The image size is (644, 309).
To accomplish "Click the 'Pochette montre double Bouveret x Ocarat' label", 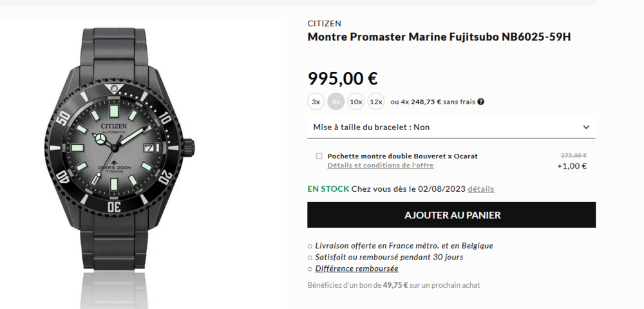I will tap(402, 156).
